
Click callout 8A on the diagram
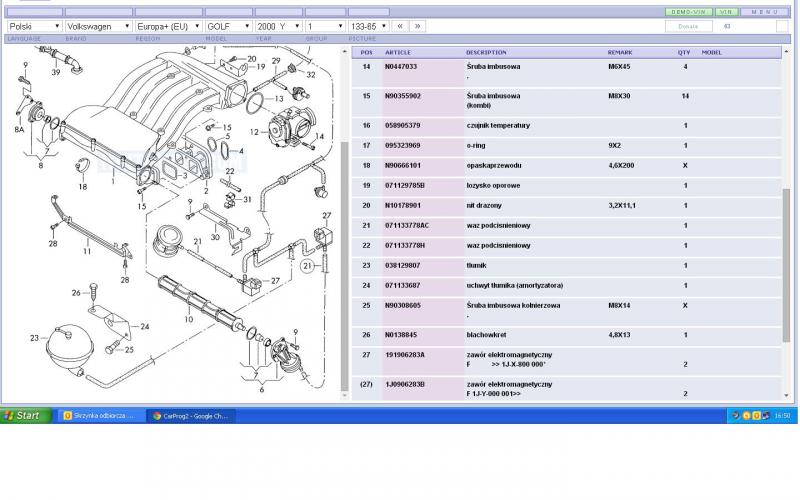[19, 130]
